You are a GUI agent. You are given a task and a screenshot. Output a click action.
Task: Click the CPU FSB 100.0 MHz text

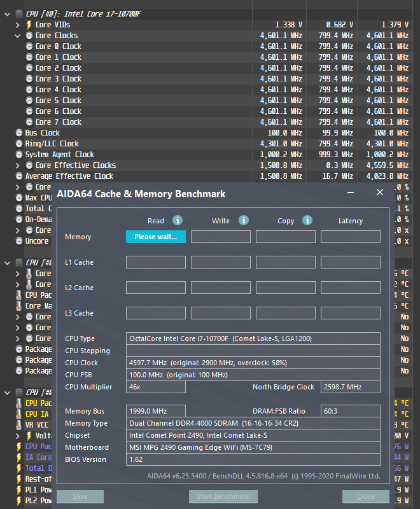click(x=178, y=375)
